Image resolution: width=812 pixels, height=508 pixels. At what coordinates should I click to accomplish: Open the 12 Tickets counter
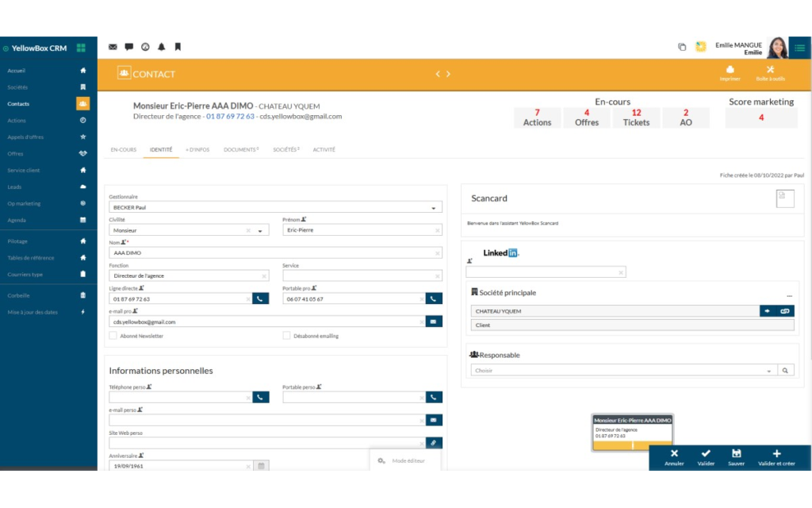tap(636, 117)
